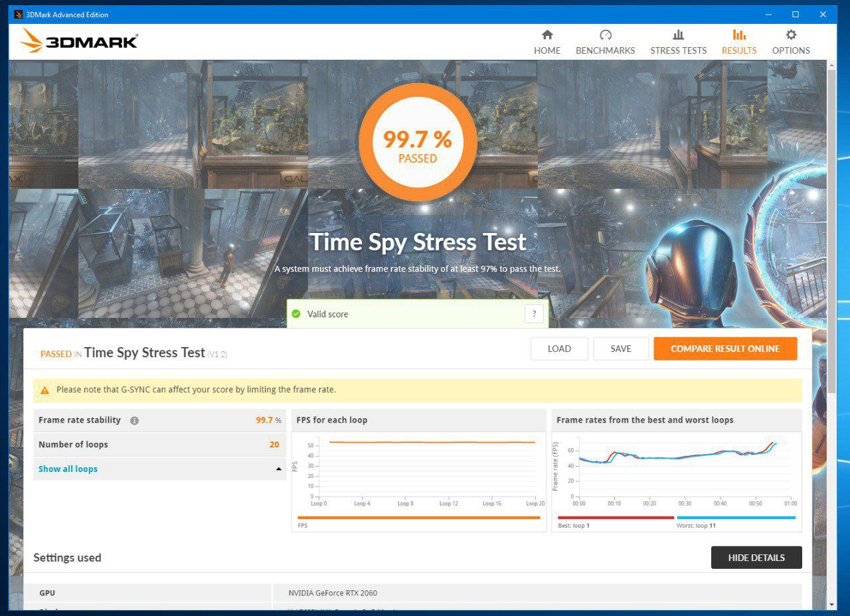Click the red Best loop legend bar
This screenshot has height=616, width=850.
(x=616, y=518)
